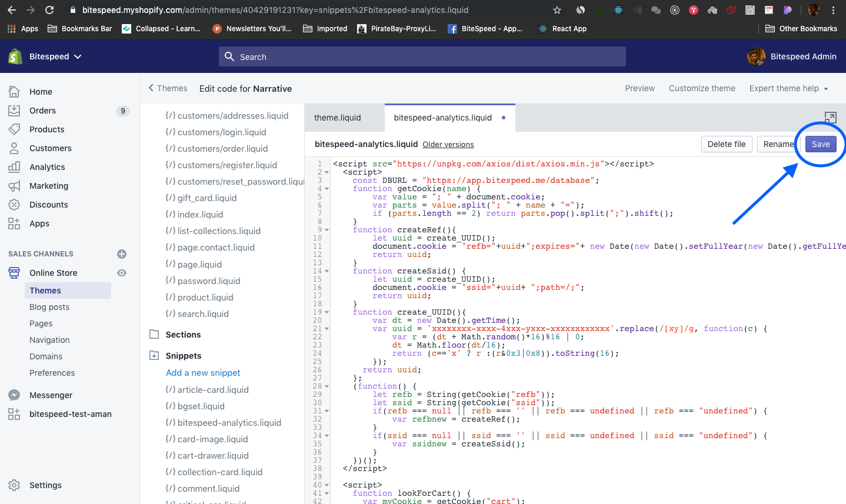Screen dimensions: 846x504
Task: Open product.liquid template file
Action: point(205,298)
